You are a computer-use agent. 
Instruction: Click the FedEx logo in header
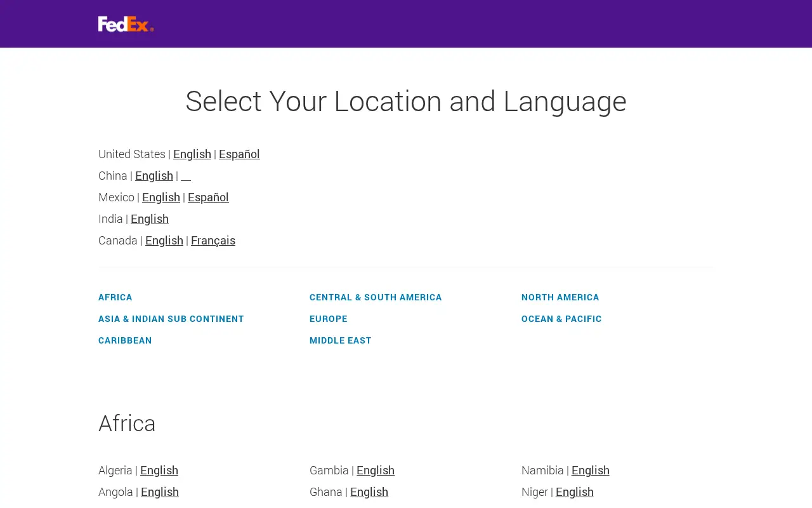click(x=126, y=23)
